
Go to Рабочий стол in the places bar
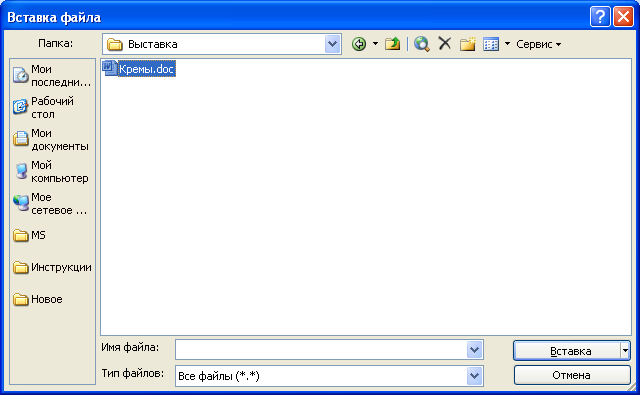tap(52, 107)
